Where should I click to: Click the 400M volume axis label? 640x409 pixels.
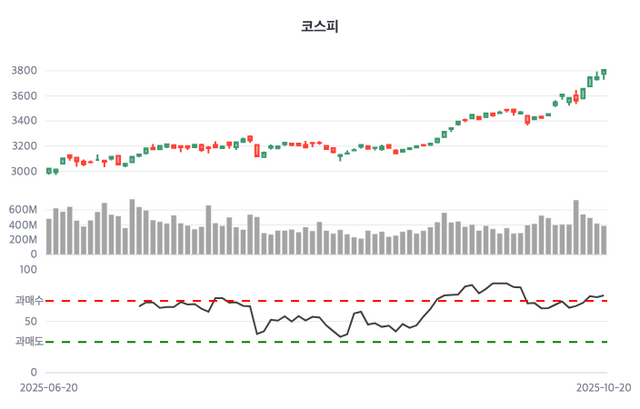point(22,225)
